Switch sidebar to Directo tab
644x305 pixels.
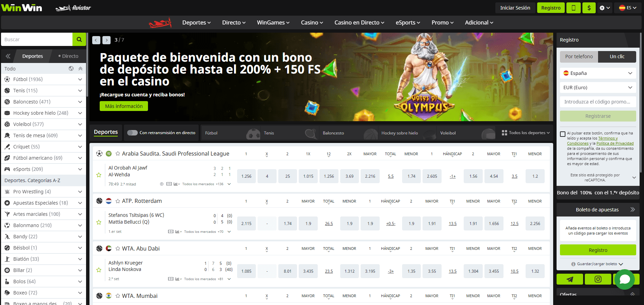click(x=68, y=56)
